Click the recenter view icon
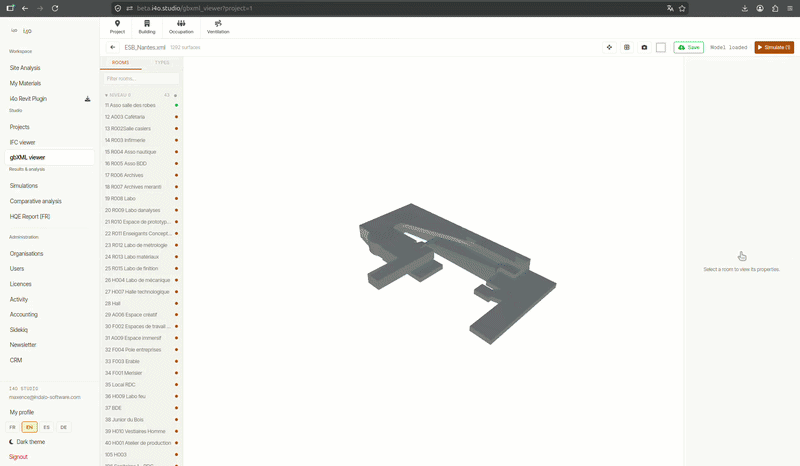The height and width of the screenshot is (466, 800). click(609, 47)
